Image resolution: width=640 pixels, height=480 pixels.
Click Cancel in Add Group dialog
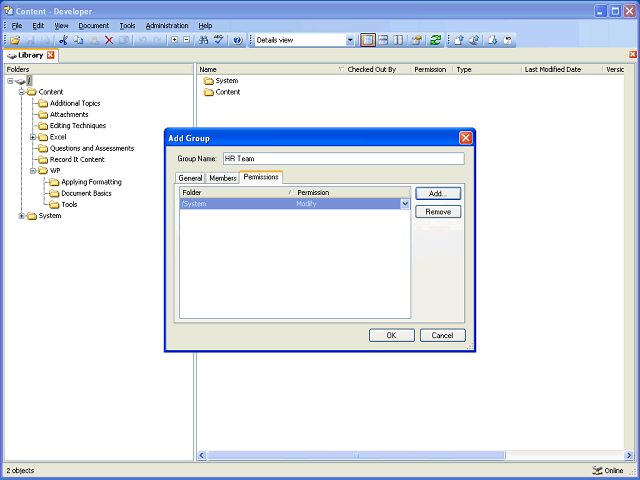pos(442,335)
